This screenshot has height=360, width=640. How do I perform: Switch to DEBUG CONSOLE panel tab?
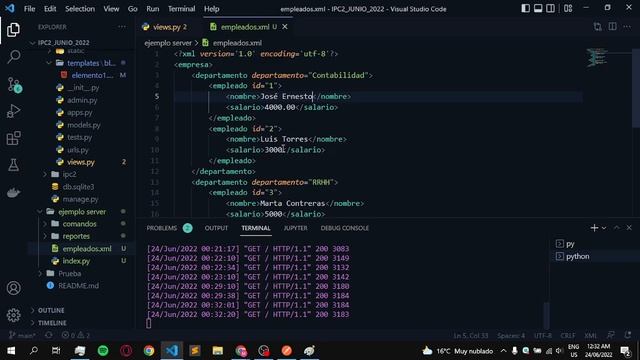point(344,228)
